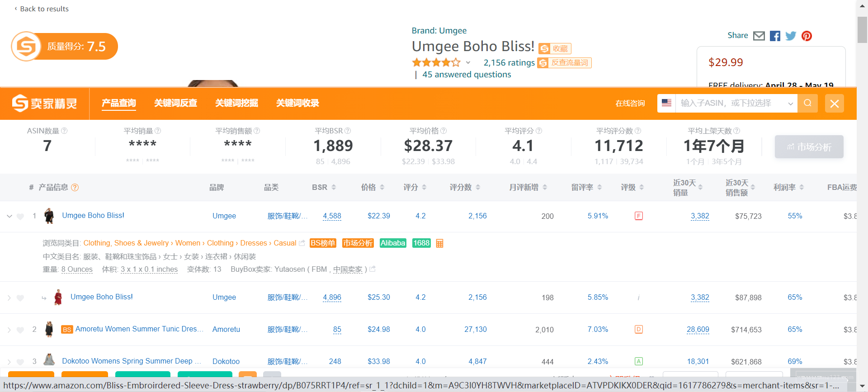Open the ASIN数量 help tooltip icon

[x=64, y=131]
